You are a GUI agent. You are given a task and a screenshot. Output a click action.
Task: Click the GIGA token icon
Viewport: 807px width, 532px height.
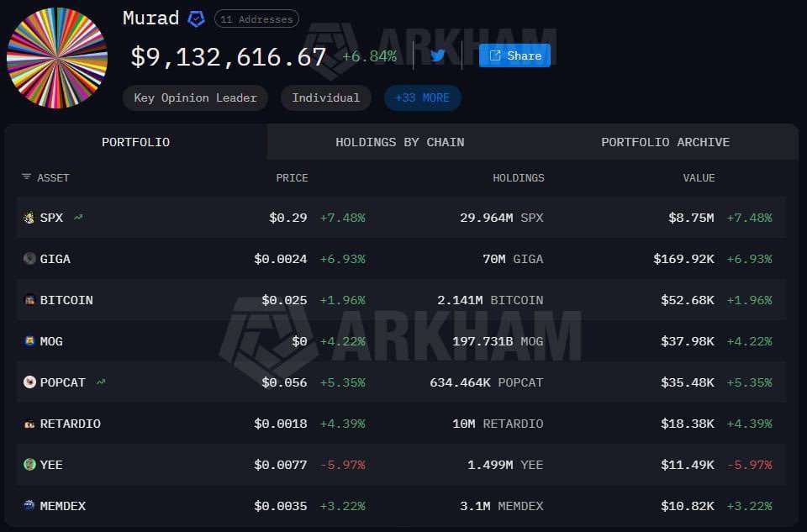29,258
